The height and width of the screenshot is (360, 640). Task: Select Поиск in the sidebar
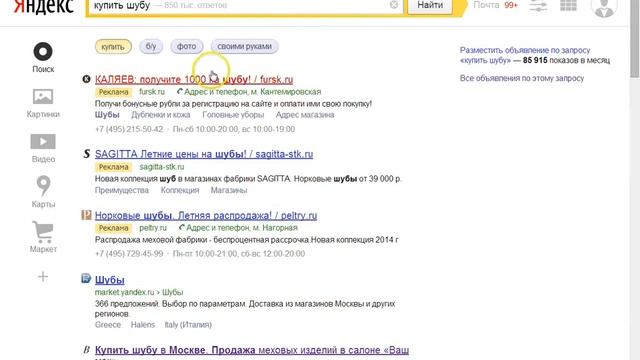[43, 57]
